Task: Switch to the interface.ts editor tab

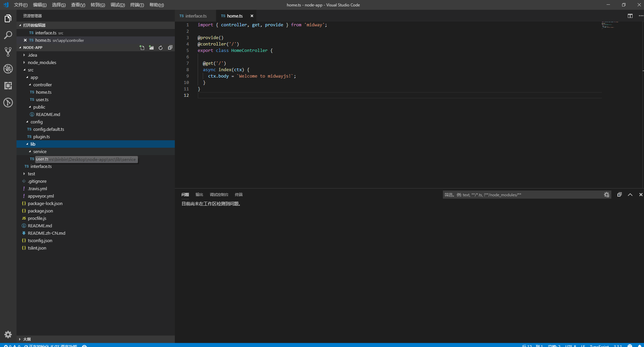Action: (x=196, y=16)
